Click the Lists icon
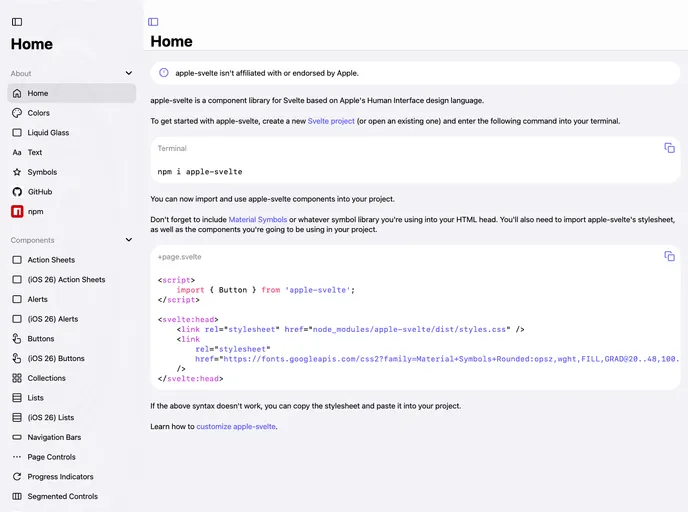Image resolution: width=688 pixels, height=512 pixels. coord(17,398)
